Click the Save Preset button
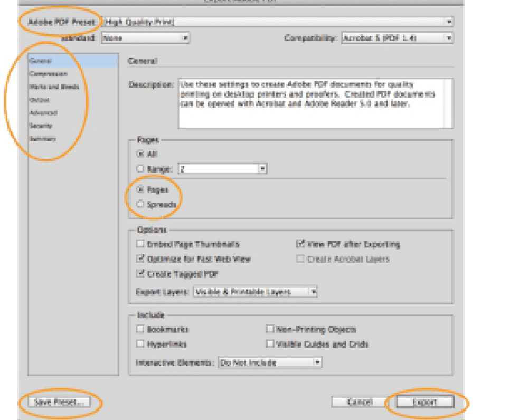The height and width of the screenshot is (420, 528). click(59, 402)
